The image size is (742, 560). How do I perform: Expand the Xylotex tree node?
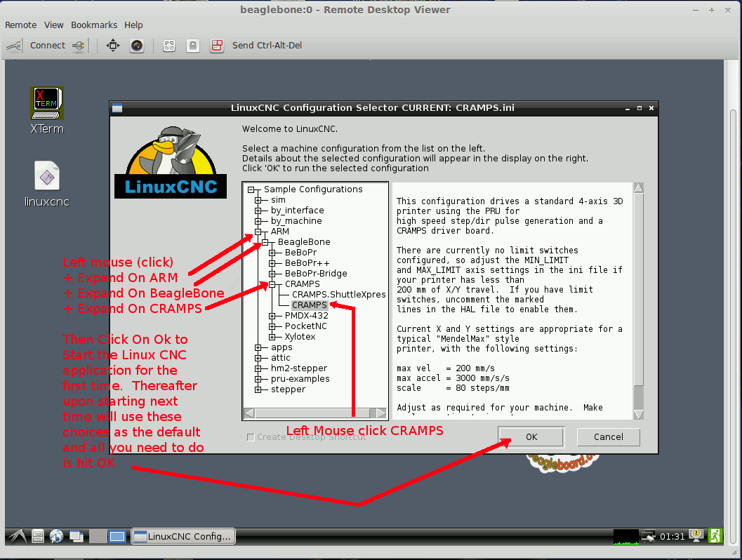tap(272, 337)
